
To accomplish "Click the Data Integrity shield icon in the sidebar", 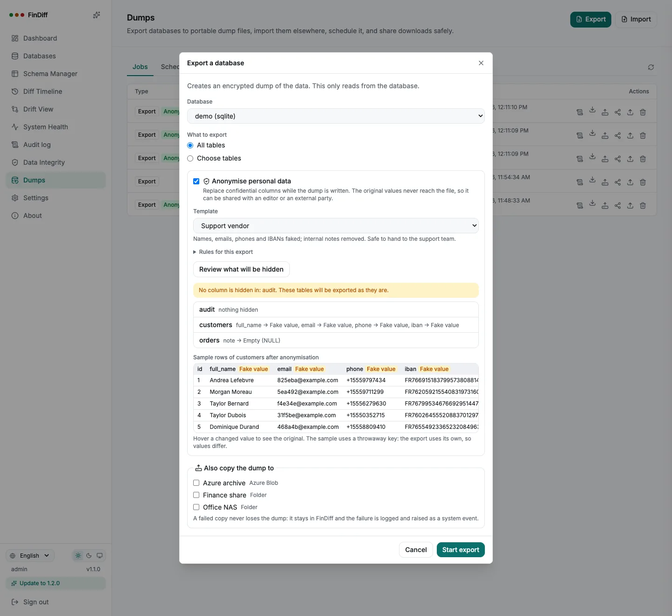I will click(15, 162).
